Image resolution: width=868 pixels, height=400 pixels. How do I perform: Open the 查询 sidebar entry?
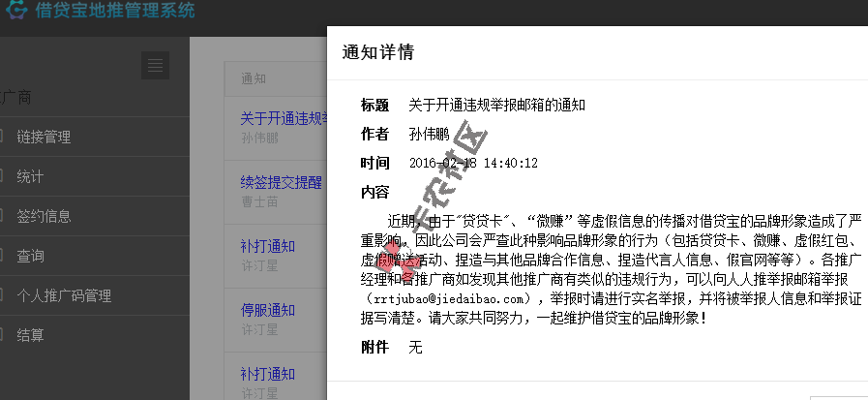pos(30,256)
